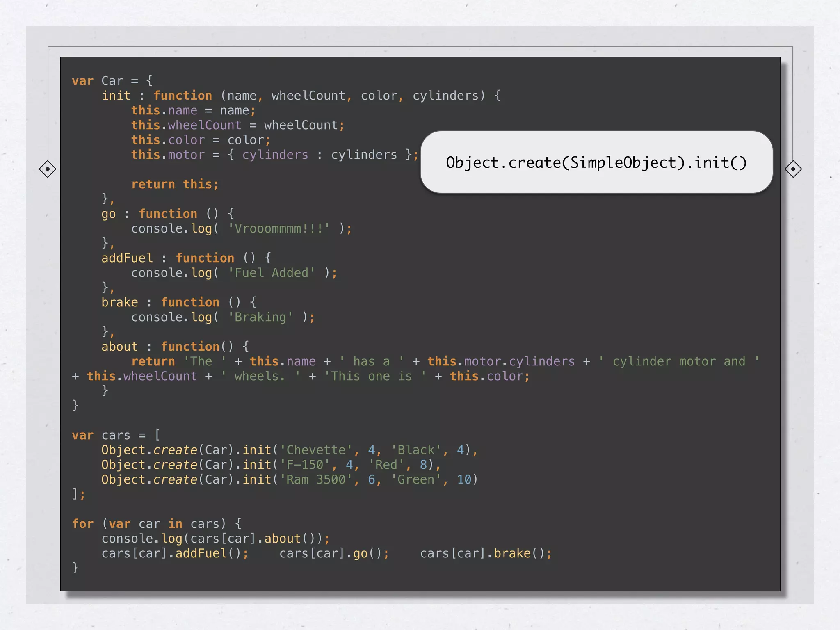Click the 'return this;' statement
This screenshot has height=630, width=840.
tap(175, 184)
